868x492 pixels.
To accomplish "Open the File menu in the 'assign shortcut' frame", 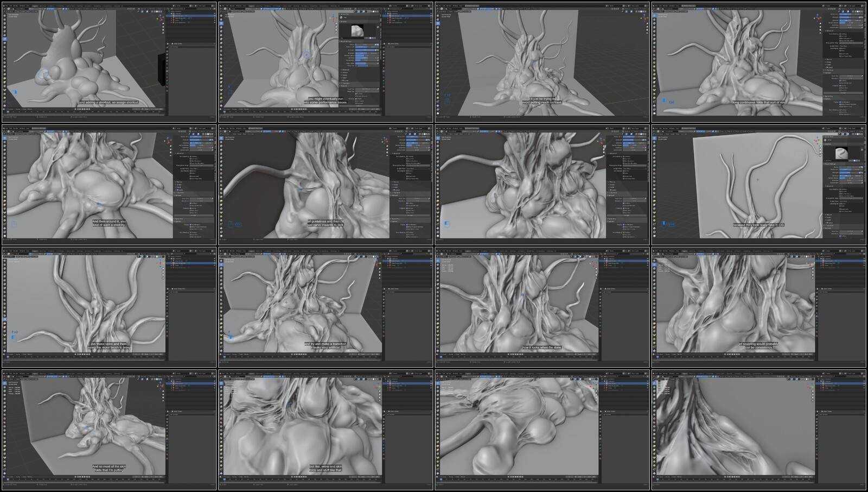I will tap(10, 6).
